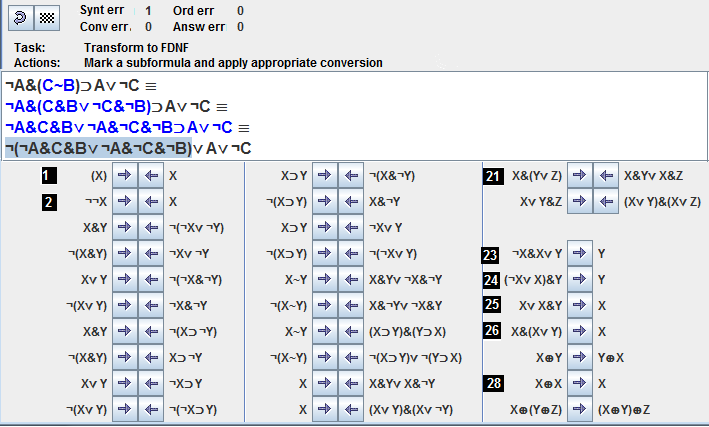Apply right arrow for X⊕Y commutativity rule
709x427 pixels.
tap(581, 358)
